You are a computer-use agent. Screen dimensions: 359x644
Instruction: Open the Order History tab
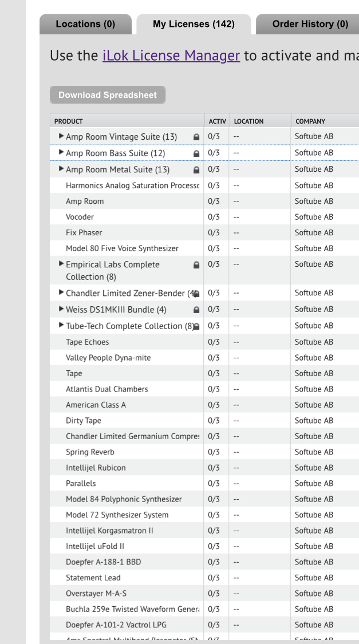coord(310,24)
